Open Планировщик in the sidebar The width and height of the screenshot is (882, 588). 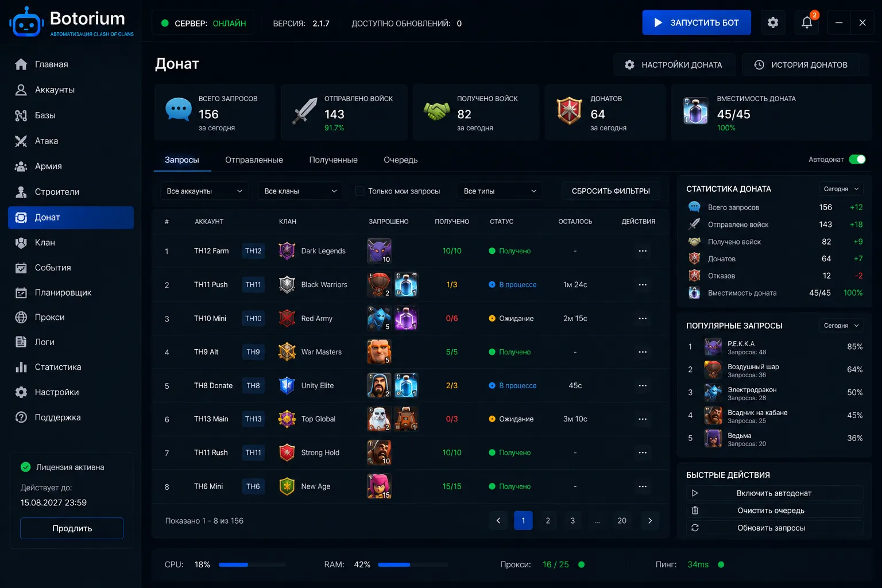(71, 293)
